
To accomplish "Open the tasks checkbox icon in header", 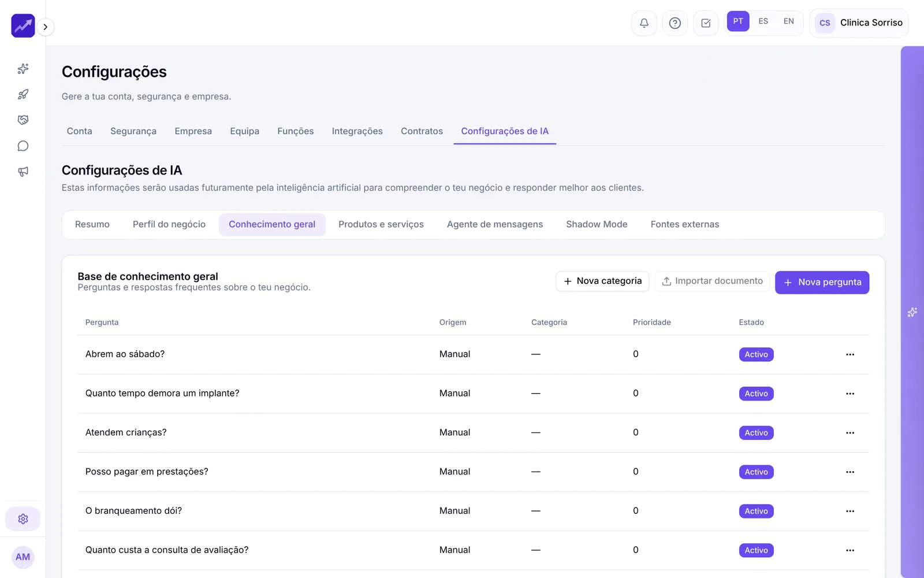I will point(706,23).
